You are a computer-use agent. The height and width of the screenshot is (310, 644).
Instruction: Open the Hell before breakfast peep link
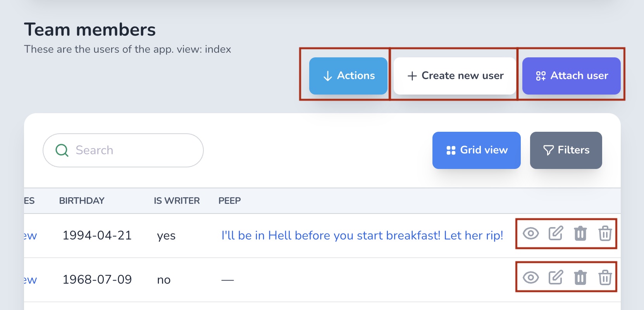click(362, 236)
